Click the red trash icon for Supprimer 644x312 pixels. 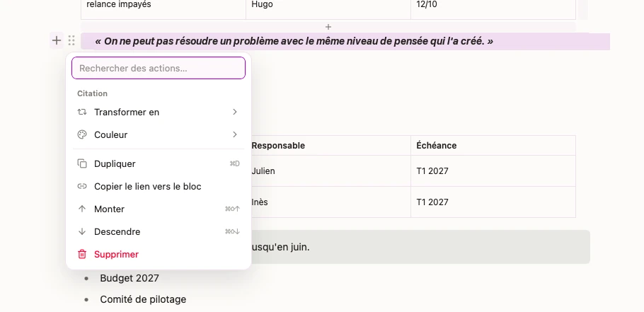tap(82, 254)
